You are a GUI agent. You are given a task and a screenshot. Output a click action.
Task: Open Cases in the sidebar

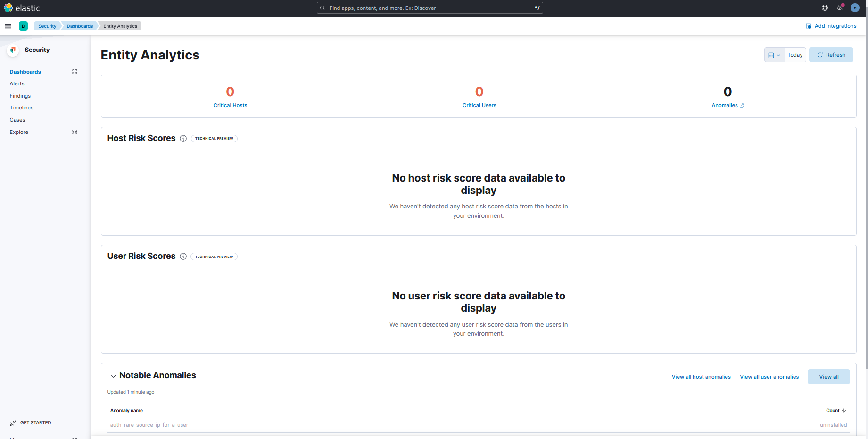[x=17, y=120]
